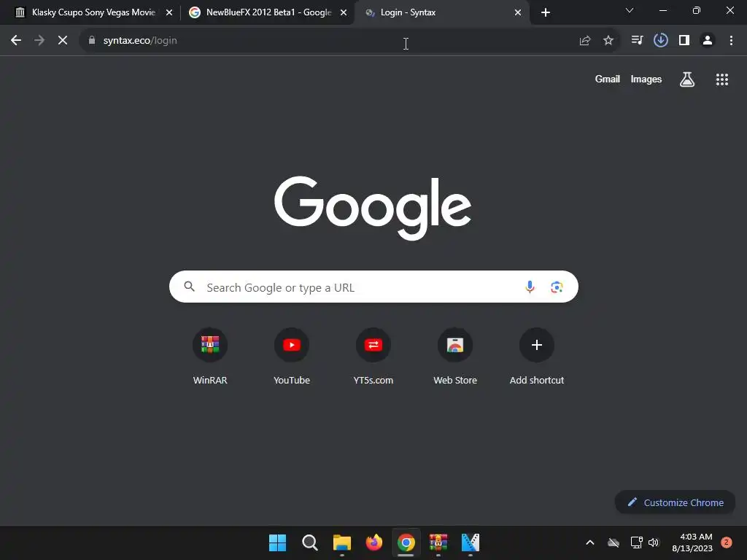Viewport: 747px width, 560px height.
Task: Click the magnifier icon in the search box
Action: click(x=190, y=287)
